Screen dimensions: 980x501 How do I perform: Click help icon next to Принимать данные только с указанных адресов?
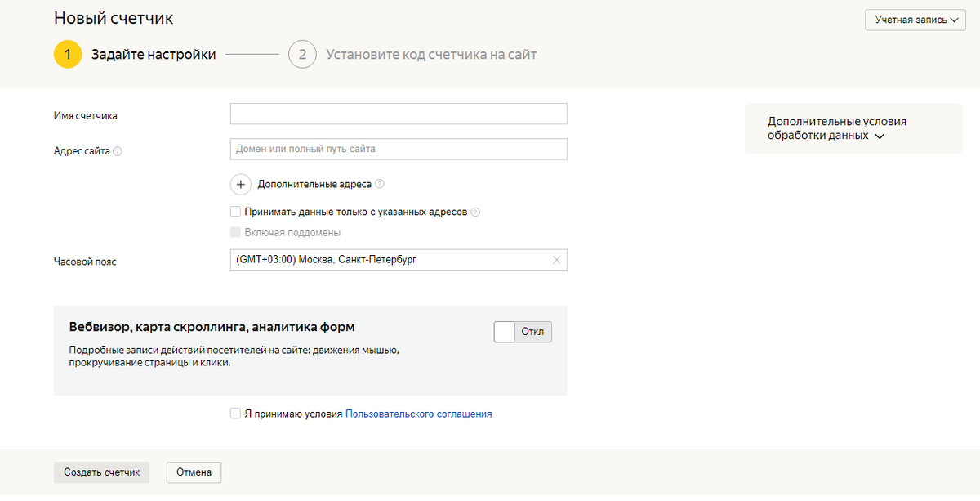point(476,212)
